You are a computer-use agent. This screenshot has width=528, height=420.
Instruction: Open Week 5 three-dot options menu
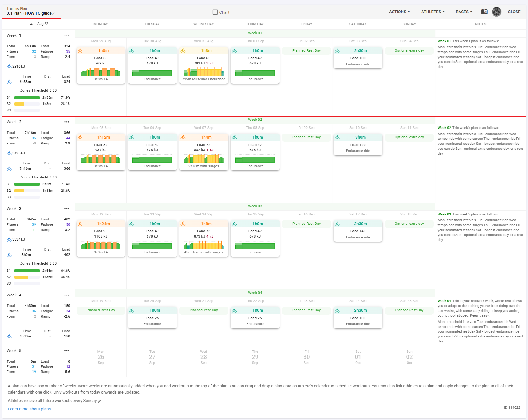point(67,351)
